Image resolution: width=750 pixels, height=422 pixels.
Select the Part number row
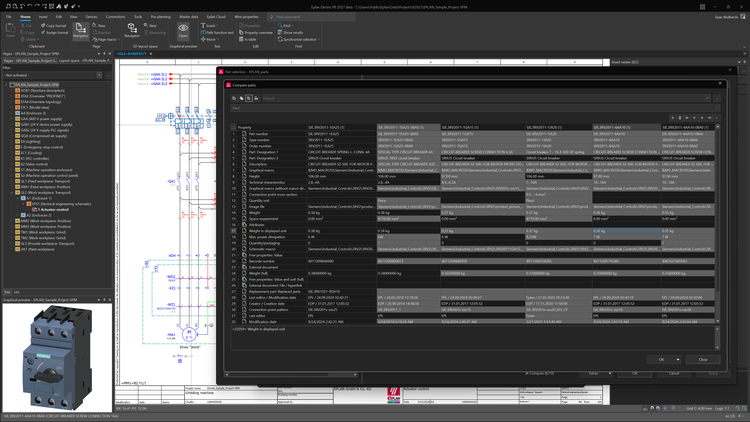473,134
